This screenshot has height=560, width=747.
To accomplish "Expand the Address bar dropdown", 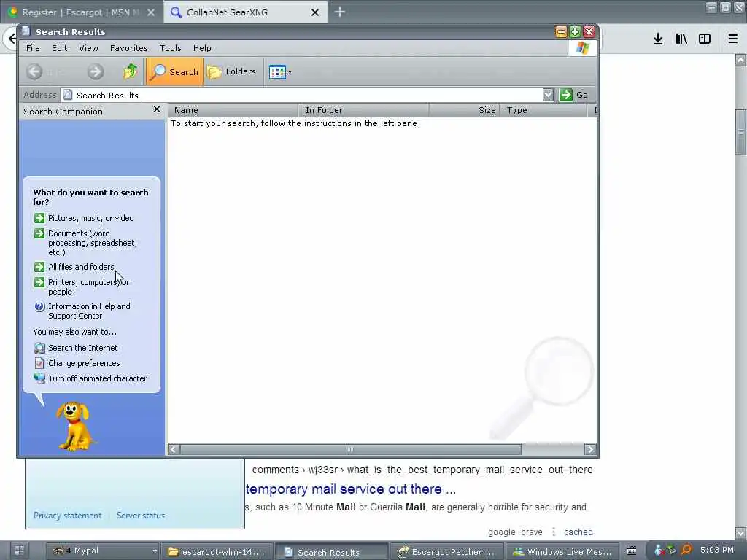I will [548, 95].
